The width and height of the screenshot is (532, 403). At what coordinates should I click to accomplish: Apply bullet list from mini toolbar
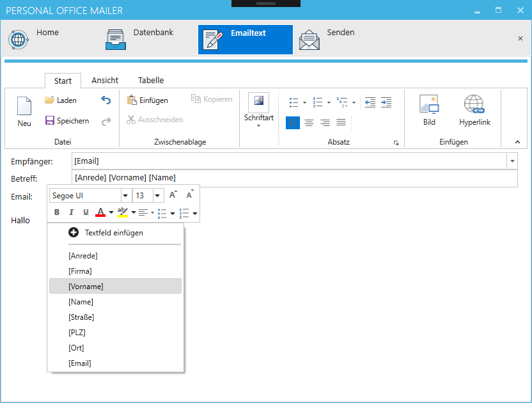coord(162,213)
